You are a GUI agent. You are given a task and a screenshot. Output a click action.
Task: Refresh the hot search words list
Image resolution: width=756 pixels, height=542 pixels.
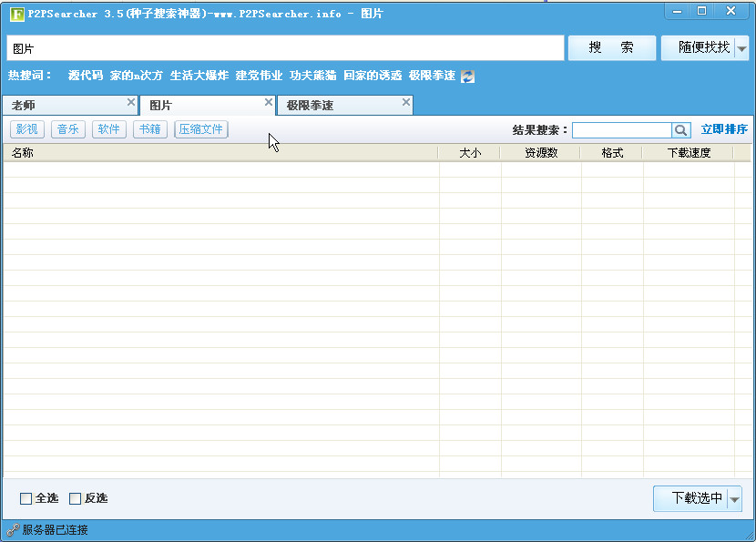(x=467, y=77)
